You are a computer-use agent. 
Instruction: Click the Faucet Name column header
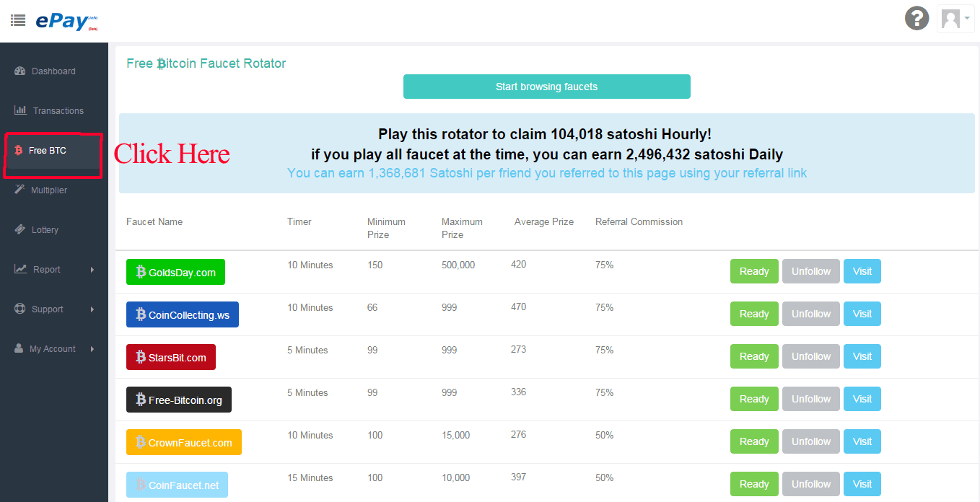tap(154, 221)
